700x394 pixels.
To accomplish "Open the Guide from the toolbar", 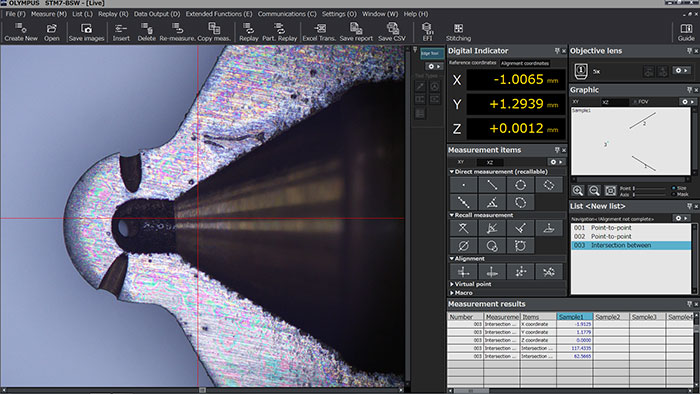I will [x=686, y=32].
